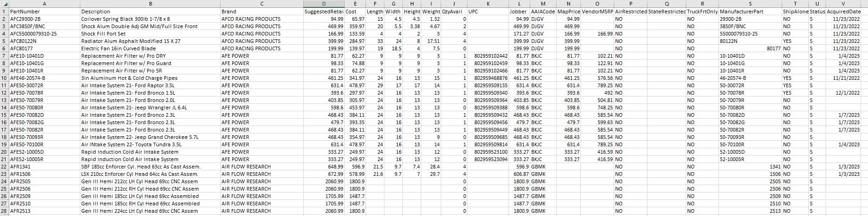Click 'Air Intake System 21- Jeep Wrangler JL 6.4L' cell
This screenshot has height=216, width=868.
[150, 108]
